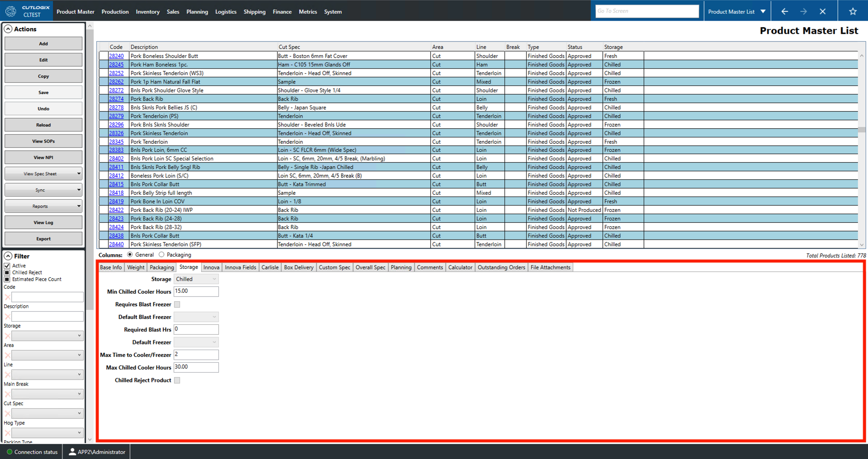Collapse the Filter panel via its chevron icon
This screenshot has height=459, width=868.
(x=8, y=256)
